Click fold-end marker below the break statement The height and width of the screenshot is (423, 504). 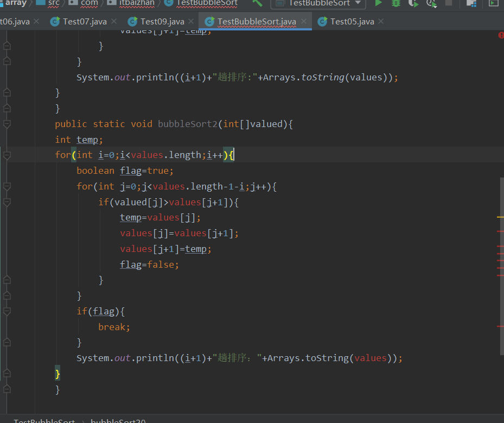coord(7,343)
